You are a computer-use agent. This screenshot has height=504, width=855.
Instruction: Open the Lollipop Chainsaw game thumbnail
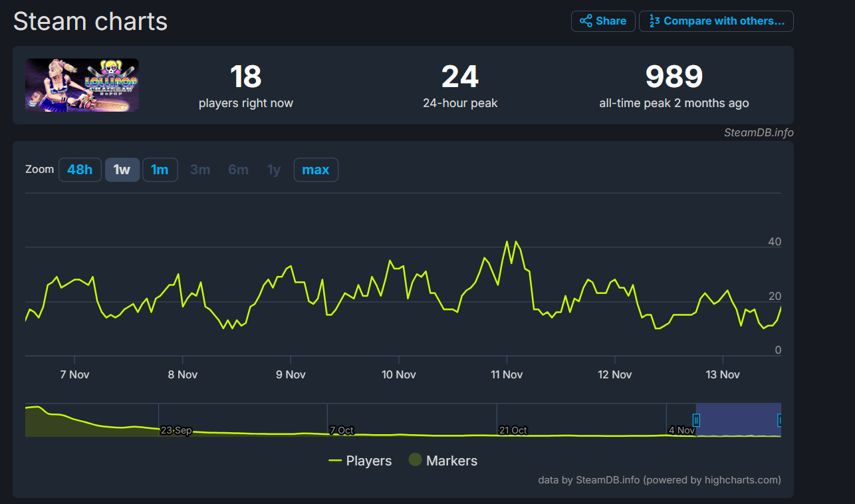(82, 85)
